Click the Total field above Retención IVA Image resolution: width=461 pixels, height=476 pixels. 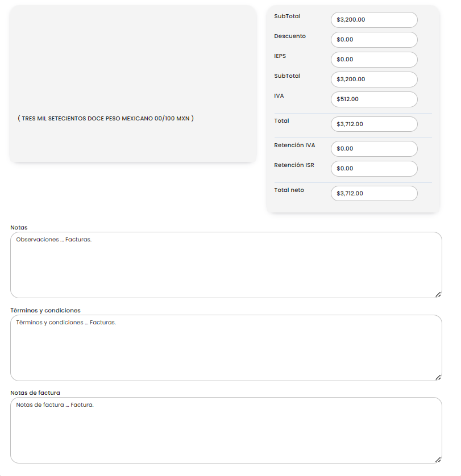373,124
